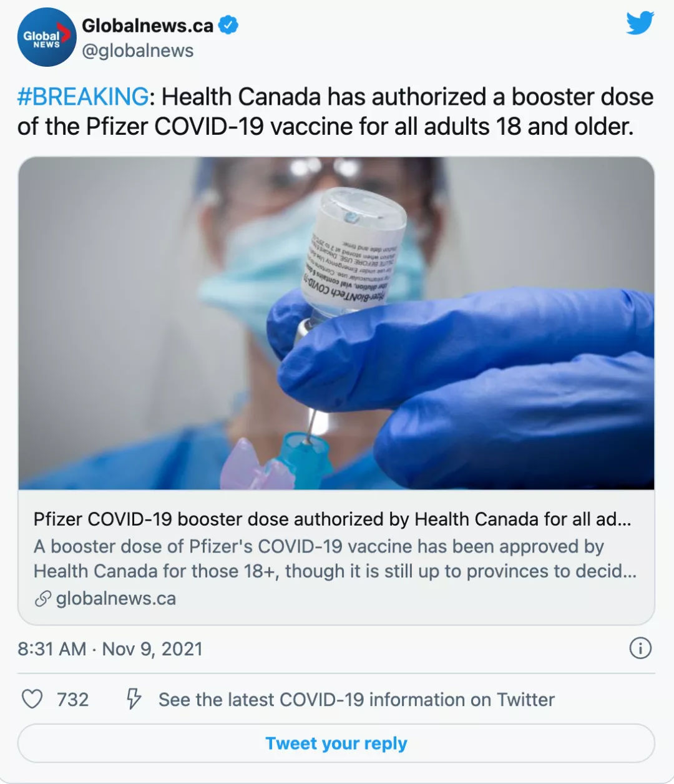
Task: Click the 732 likes count
Action: point(72,700)
